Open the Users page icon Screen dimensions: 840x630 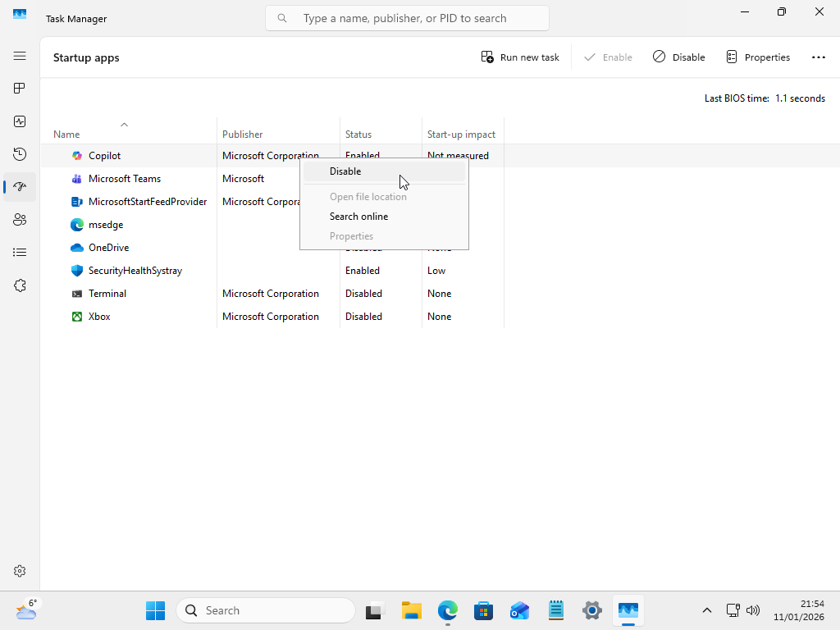click(x=20, y=220)
